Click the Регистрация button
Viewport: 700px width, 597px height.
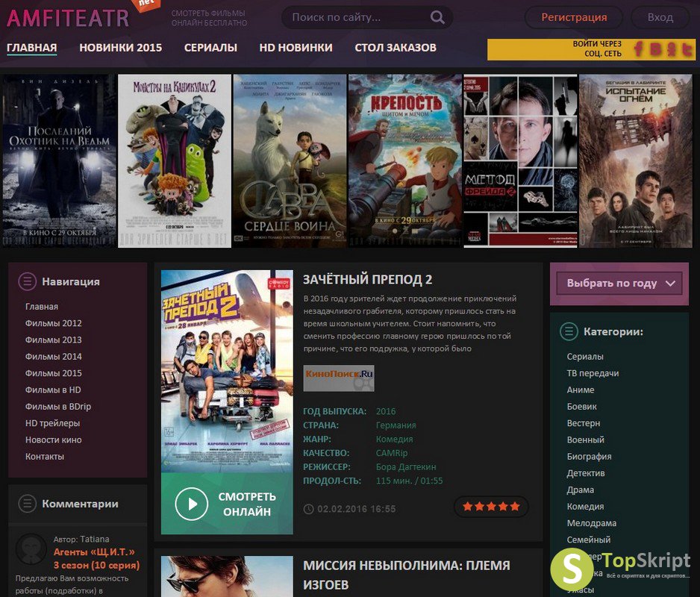[574, 17]
